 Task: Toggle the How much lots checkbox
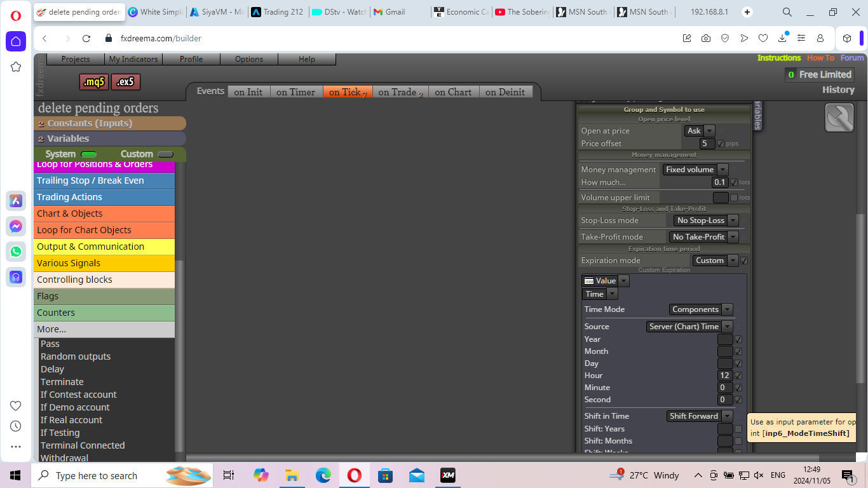(734, 182)
